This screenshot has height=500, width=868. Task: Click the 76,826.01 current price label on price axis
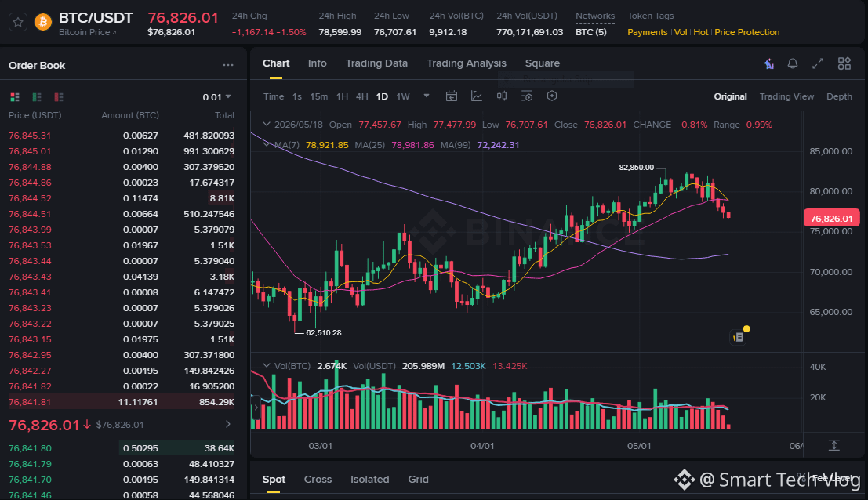pos(831,218)
